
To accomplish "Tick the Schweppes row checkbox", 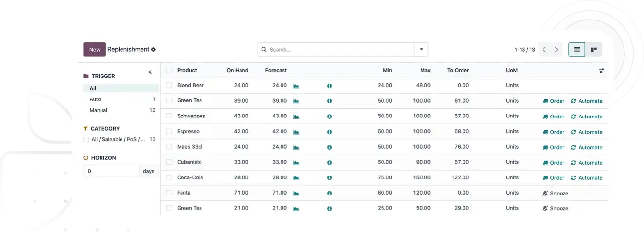I will point(169,116).
